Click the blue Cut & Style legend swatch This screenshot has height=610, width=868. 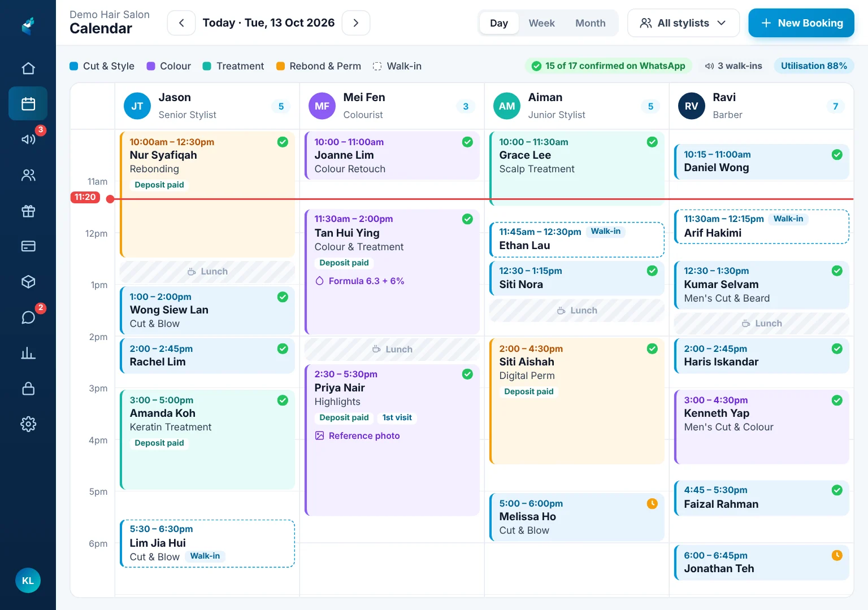(73, 66)
